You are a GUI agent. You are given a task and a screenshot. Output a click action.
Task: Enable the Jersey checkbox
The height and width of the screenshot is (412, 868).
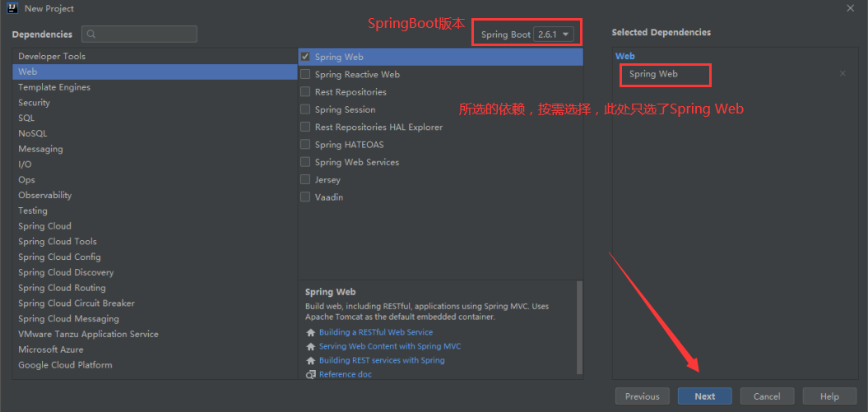point(305,180)
